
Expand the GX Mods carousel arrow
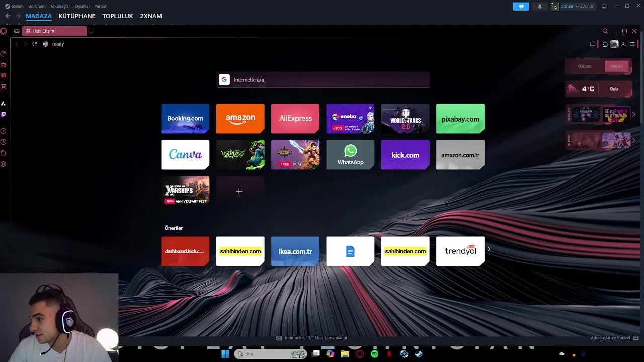634,140
